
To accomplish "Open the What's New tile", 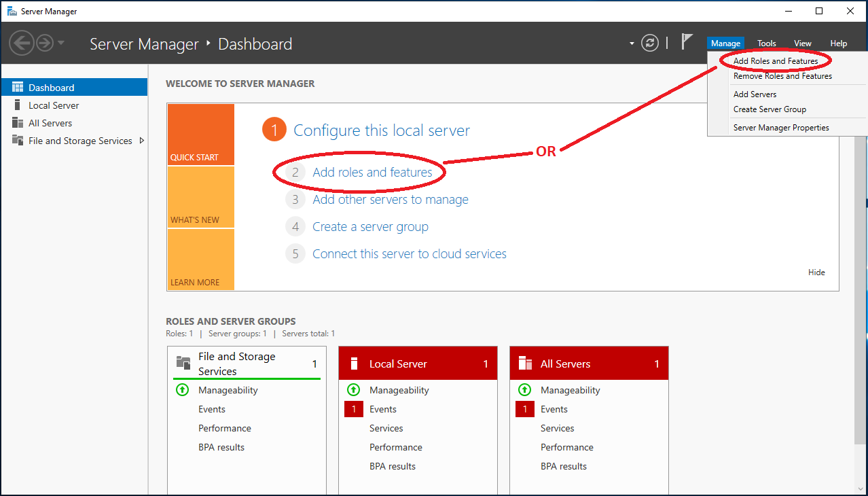I will 200,197.
